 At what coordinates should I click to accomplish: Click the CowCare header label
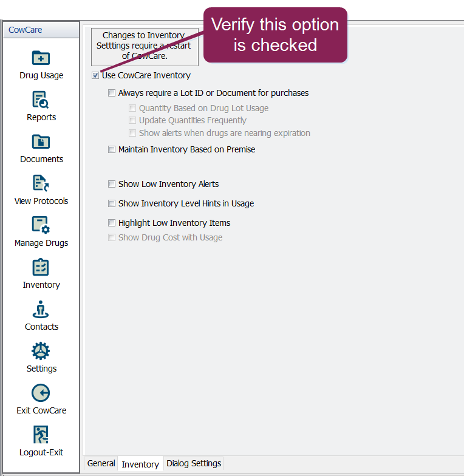[26, 30]
